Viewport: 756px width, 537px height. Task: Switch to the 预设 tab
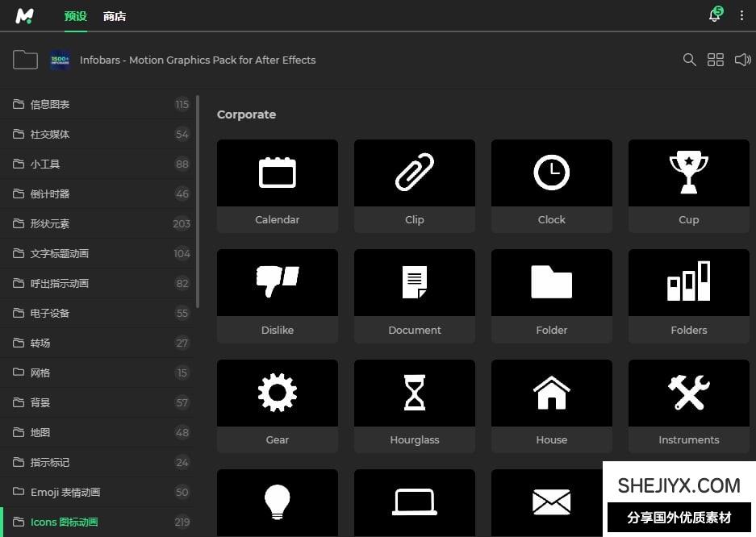75,16
